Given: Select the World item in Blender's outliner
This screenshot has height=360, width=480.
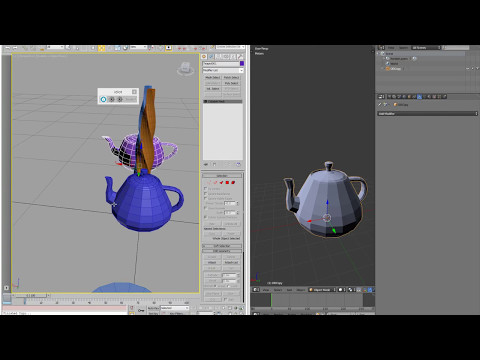Looking at the screenshot, I should click(x=394, y=64).
